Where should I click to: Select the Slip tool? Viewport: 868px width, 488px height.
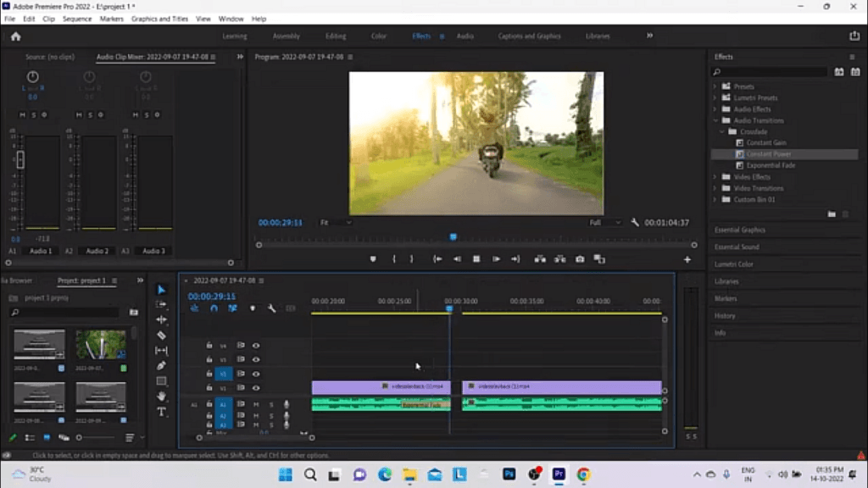point(161,350)
